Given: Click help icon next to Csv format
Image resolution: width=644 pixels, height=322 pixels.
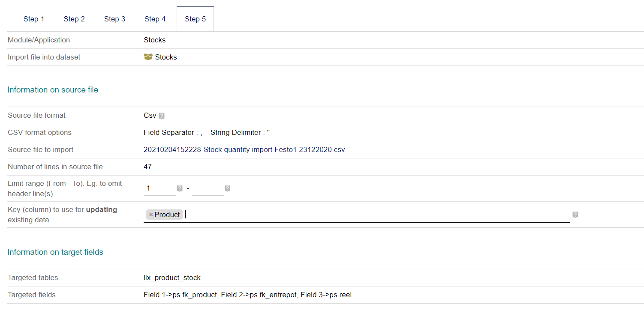Looking at the screenshot, I should (x=162, y=116).
